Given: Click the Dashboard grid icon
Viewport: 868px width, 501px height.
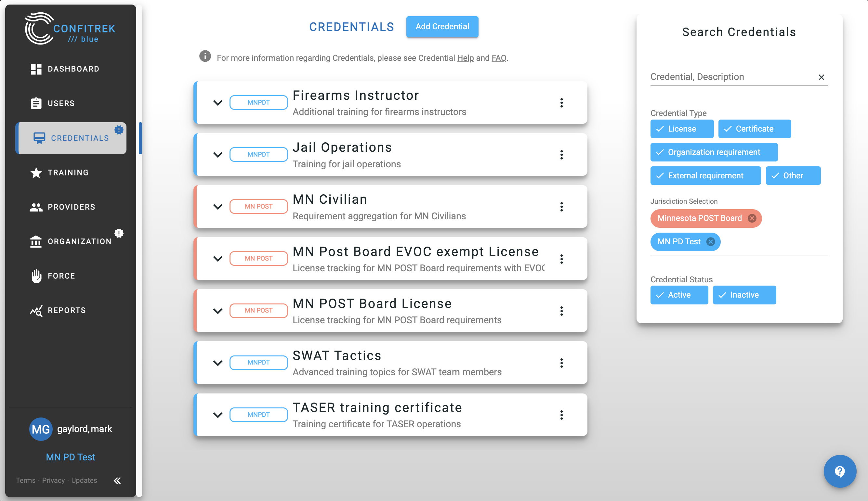Looking at the screenshot, I should point(36,69).
